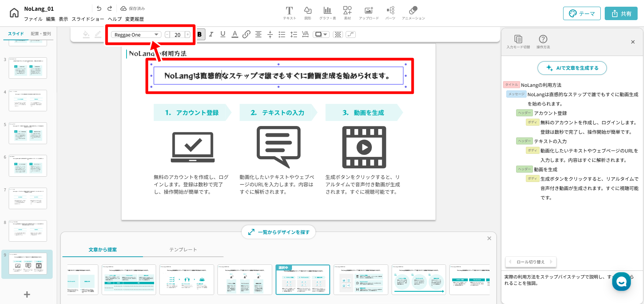
Task: Click the next arrow of ロール切り替え
Action: point(551,262)
